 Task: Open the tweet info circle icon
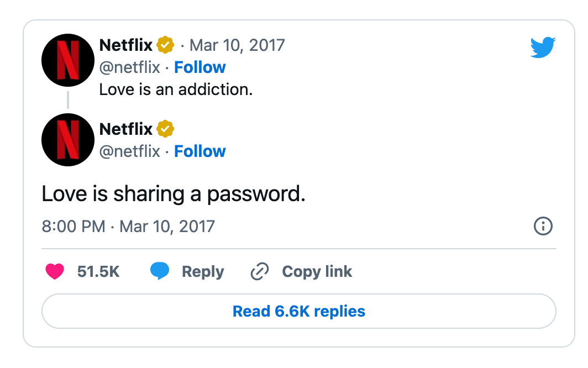click(543, 226)
